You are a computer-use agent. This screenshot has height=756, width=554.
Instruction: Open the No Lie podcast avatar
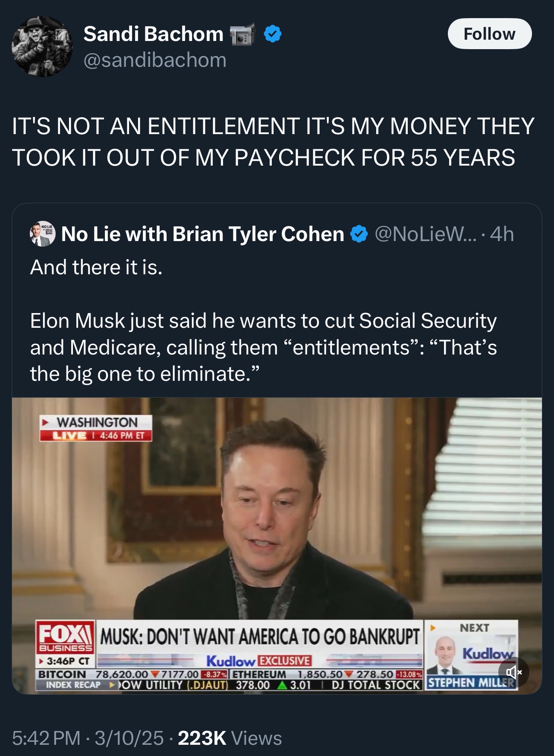(x=42, y=234)
